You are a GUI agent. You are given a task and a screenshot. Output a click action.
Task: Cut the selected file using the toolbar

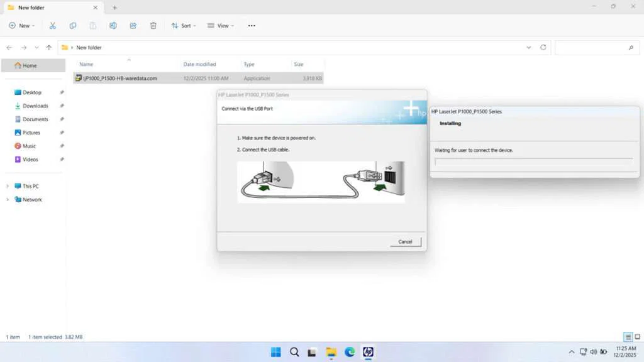[x=53, y=25]
